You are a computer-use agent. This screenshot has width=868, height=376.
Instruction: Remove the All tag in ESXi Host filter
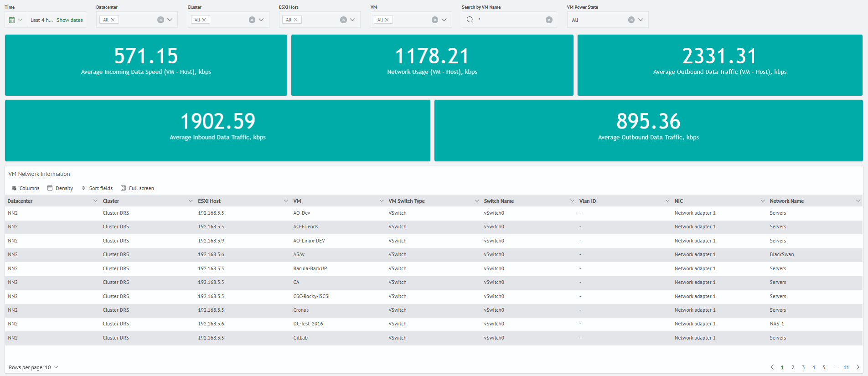[296, 20]
